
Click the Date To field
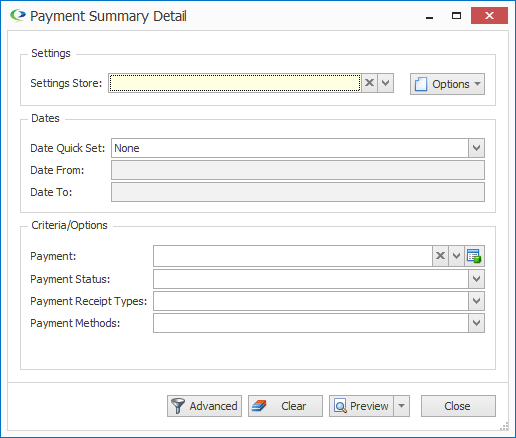tap(298, 192)
